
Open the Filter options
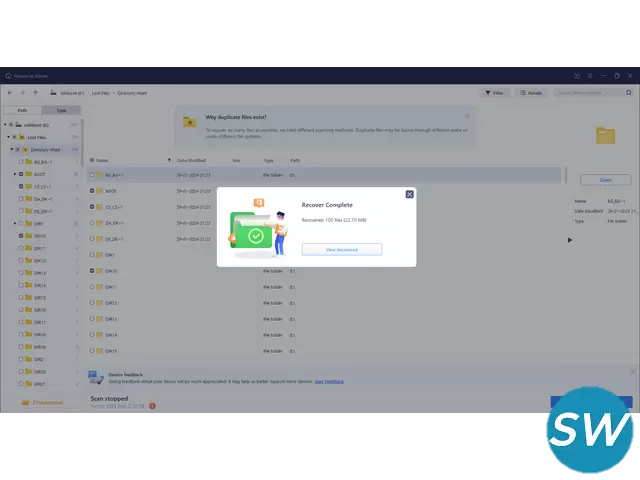click(x=494, y=92)
